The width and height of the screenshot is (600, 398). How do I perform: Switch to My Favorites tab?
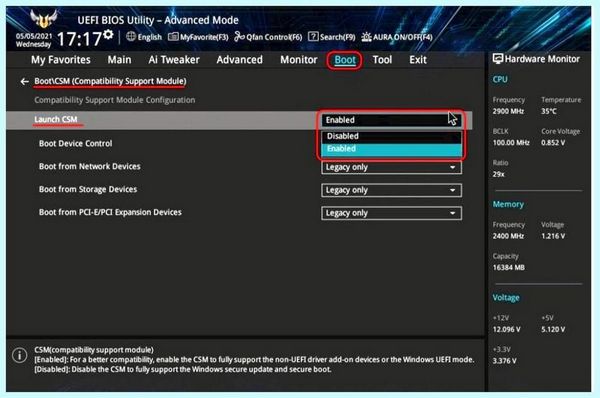click(61, 60)
